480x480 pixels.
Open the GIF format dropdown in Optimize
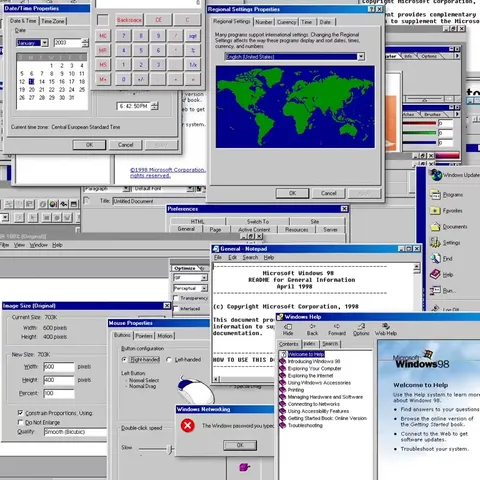204,277
